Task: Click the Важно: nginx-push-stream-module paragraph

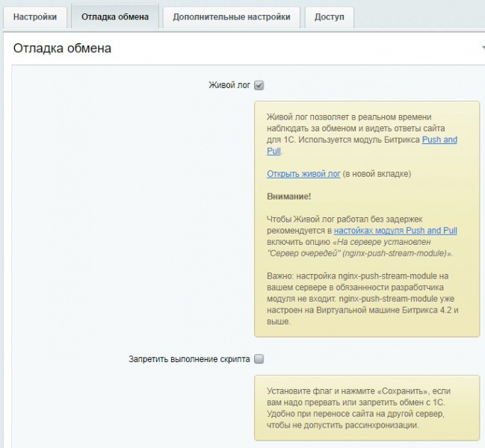Action: [x=362, y=299]
